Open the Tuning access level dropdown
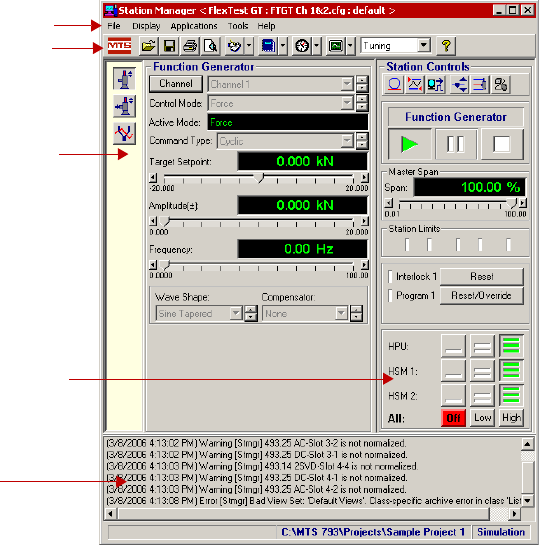This screenshot has width=539, height=545. click(424, 45)
